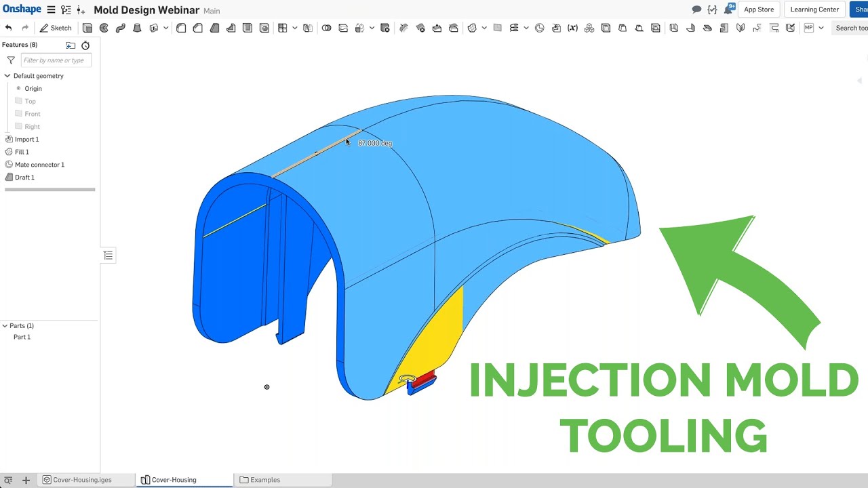
Task: Open the App Store
Action: click(x=759, y=9)
